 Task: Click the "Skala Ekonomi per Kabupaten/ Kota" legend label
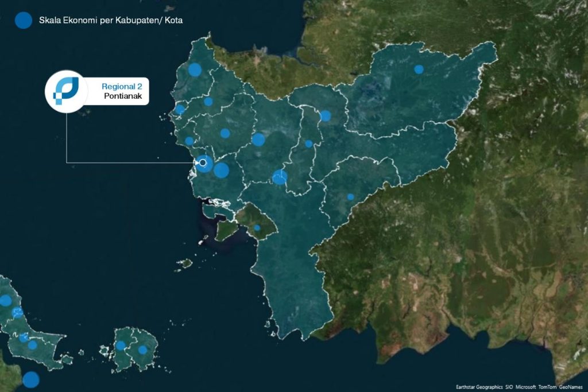coord(114,21)
